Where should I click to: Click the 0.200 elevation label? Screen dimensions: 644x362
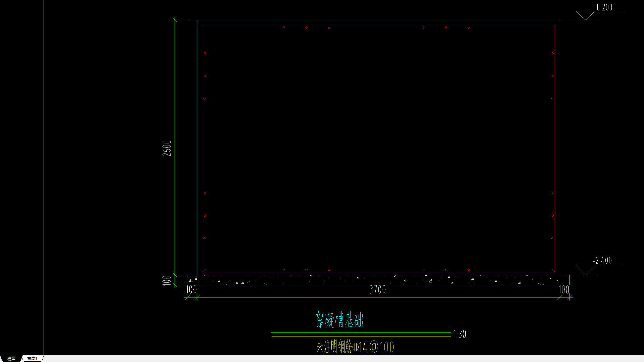click(x=604, y=7)
